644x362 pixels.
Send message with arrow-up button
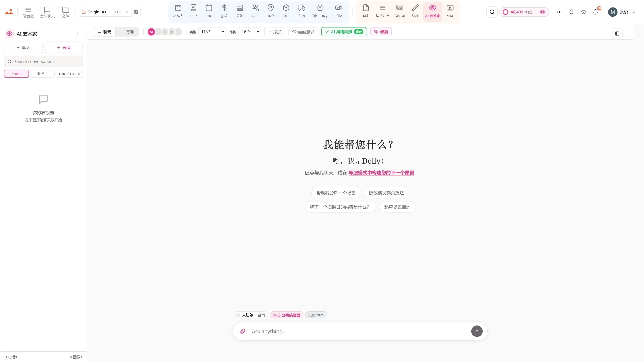pos(477,331)
